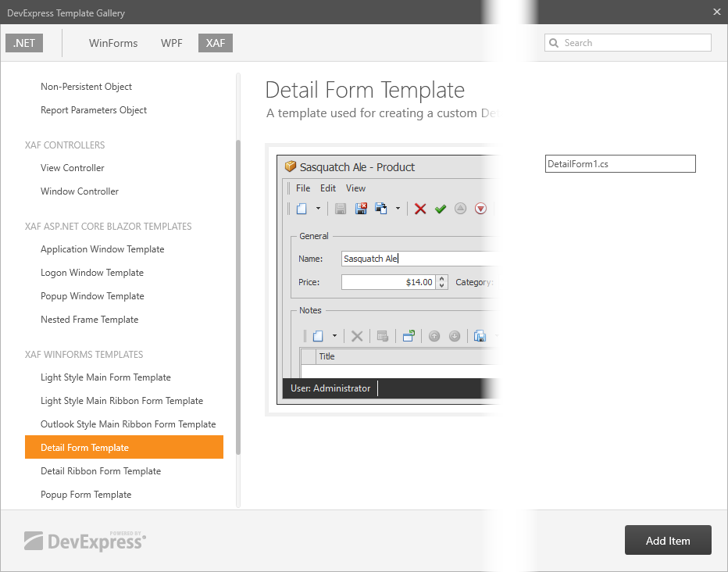Edit the DetailForm1.cs file name field
This screenshot has width=728, height=572.
(x=620, y=164)
